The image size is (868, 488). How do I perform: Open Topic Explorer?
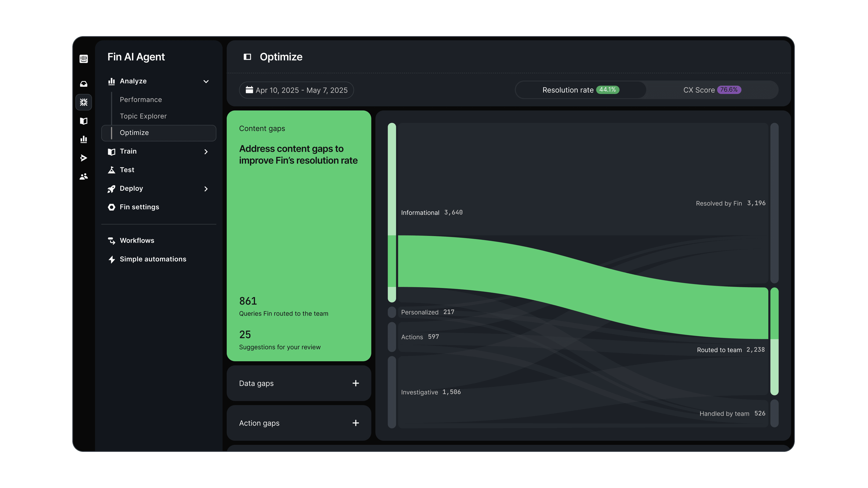click(143, 116)
